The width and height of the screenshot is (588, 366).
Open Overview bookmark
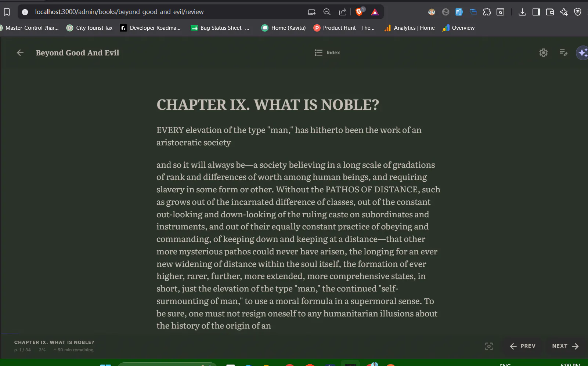(x=458, y=28)
